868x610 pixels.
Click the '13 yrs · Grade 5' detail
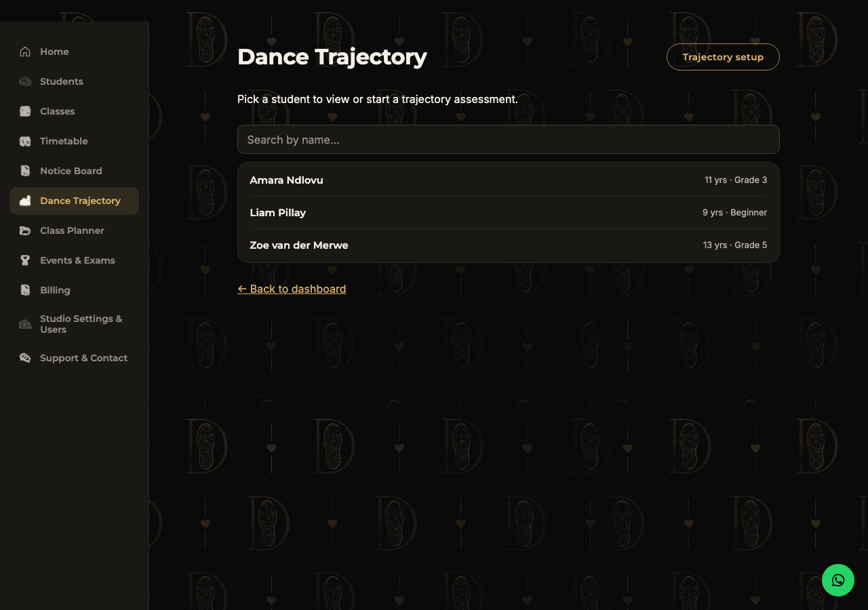tap(735, 245)
